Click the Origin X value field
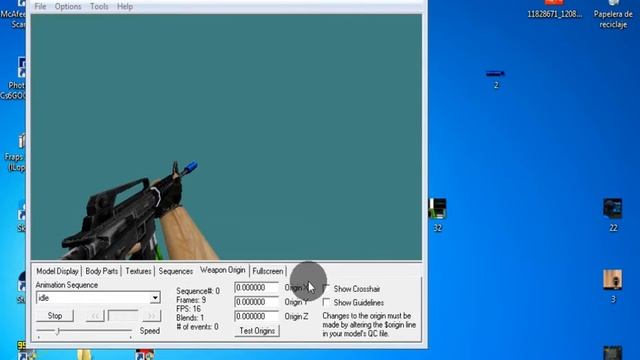 [256, 288]
